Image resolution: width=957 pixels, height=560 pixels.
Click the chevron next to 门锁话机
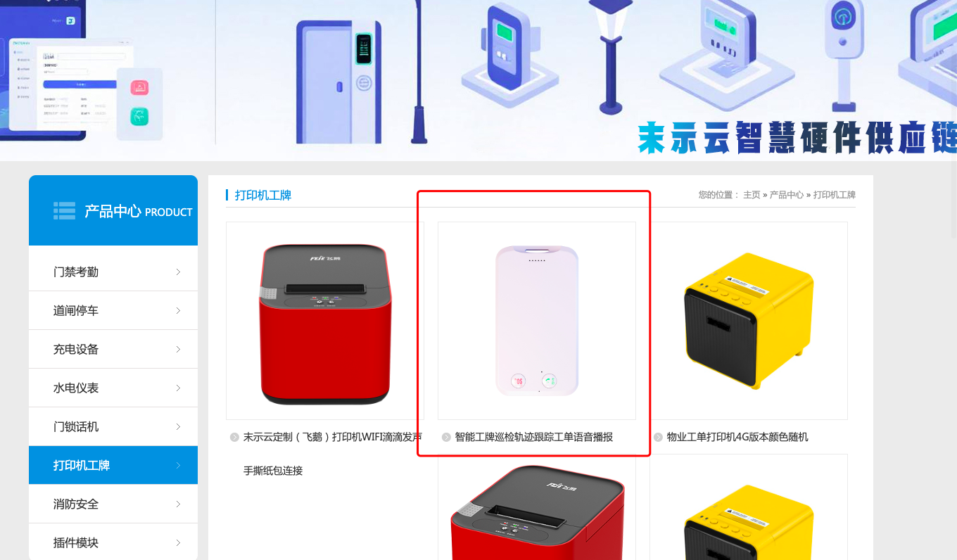click(x=178, y=426)
